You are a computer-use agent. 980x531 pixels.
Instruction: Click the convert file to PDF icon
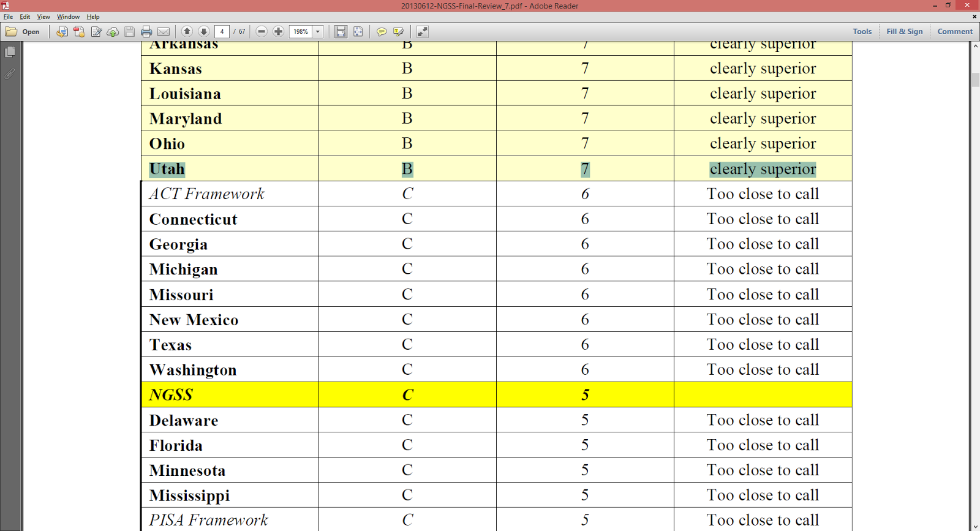[x=62, y=32]
